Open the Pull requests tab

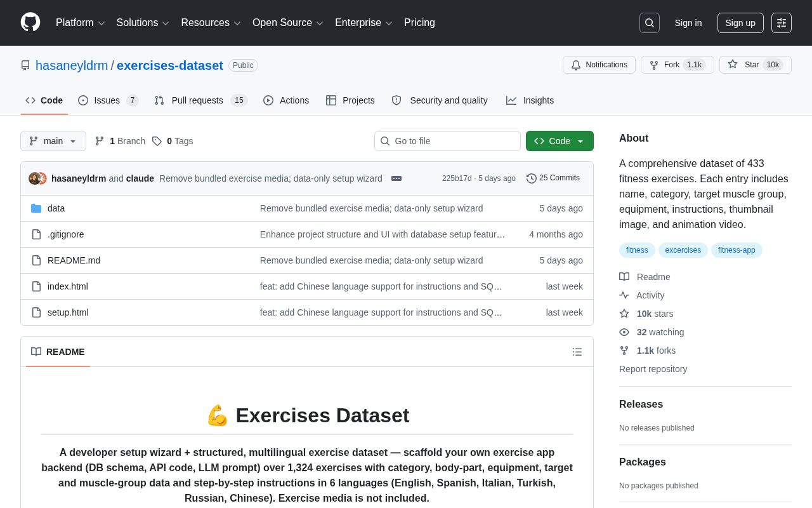click(x=200, y=100)
